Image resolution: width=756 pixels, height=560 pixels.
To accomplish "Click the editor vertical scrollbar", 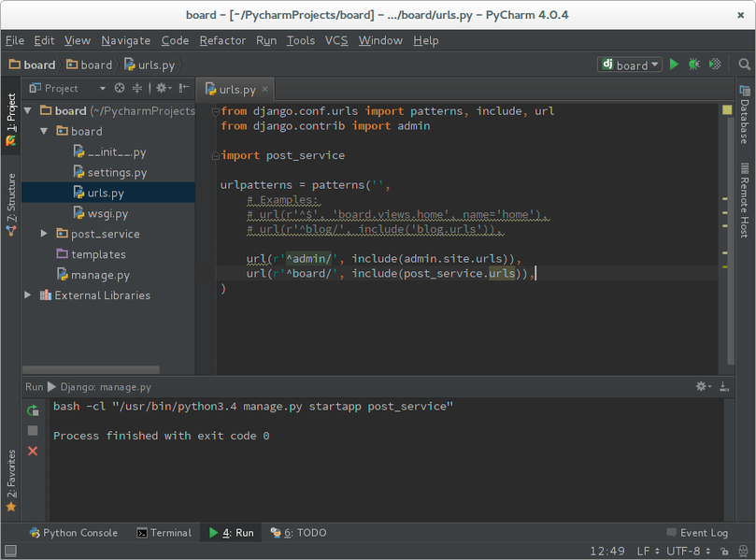I will (731, 239).
